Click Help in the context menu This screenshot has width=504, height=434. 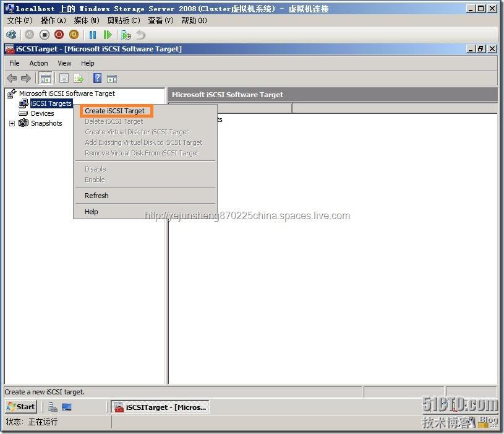click(92, 212)
